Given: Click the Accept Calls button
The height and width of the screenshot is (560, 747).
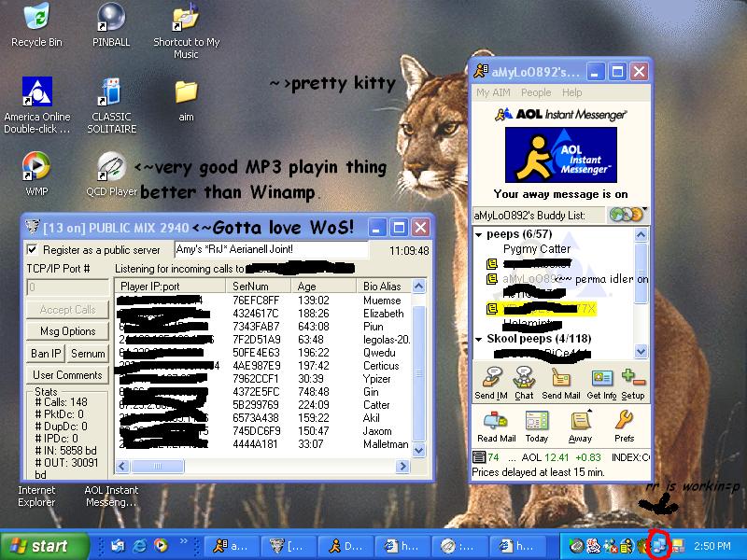Looking at the screenshot, I should tap(67, 310).
